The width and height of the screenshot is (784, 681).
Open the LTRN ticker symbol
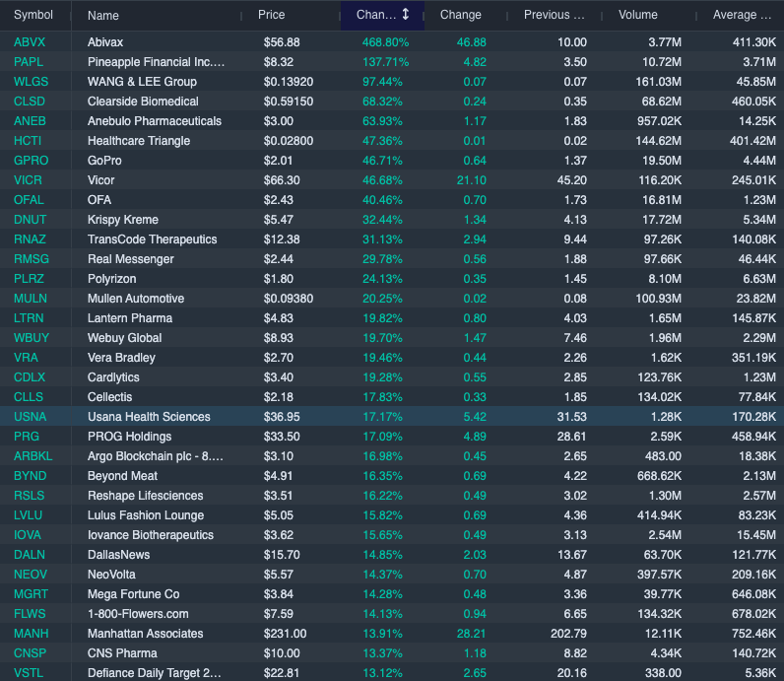29,318
